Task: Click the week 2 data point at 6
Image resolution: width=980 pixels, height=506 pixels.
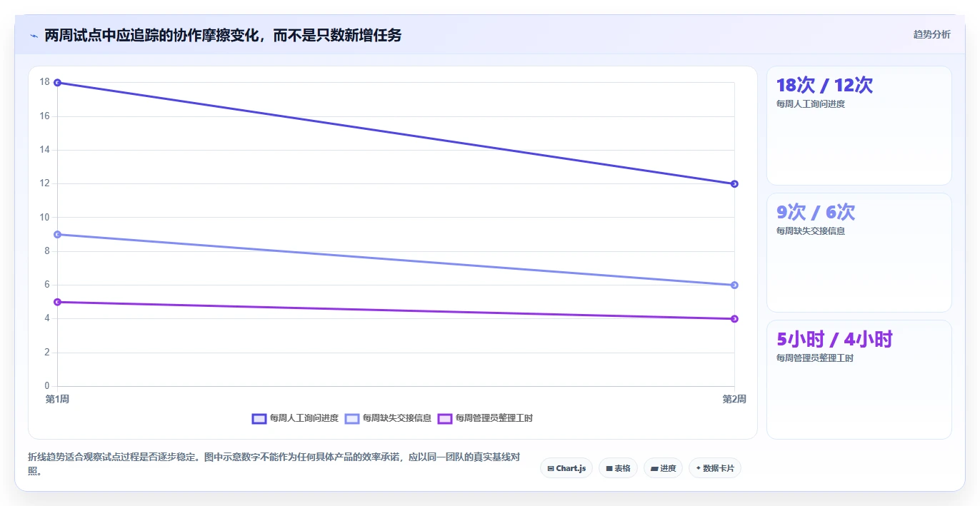Action: tap(734, 285)
